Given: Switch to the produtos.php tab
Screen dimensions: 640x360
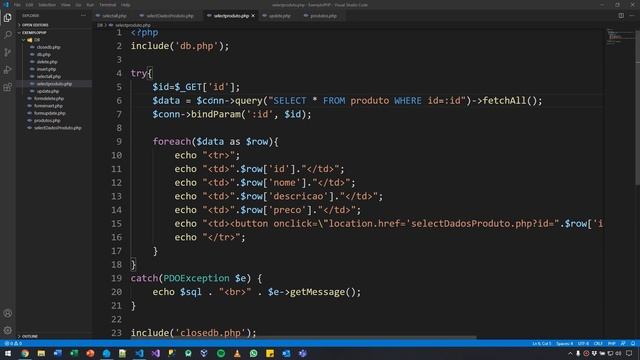Looking at the screenshot, I should pyautogui.click(x=323, y=16).
